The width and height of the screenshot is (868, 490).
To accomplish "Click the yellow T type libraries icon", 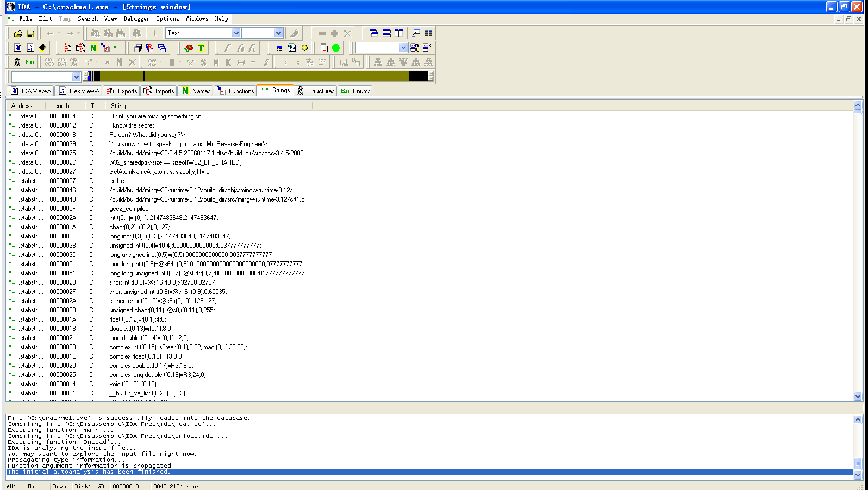I will pyautogui.click(x=201, y=48).
